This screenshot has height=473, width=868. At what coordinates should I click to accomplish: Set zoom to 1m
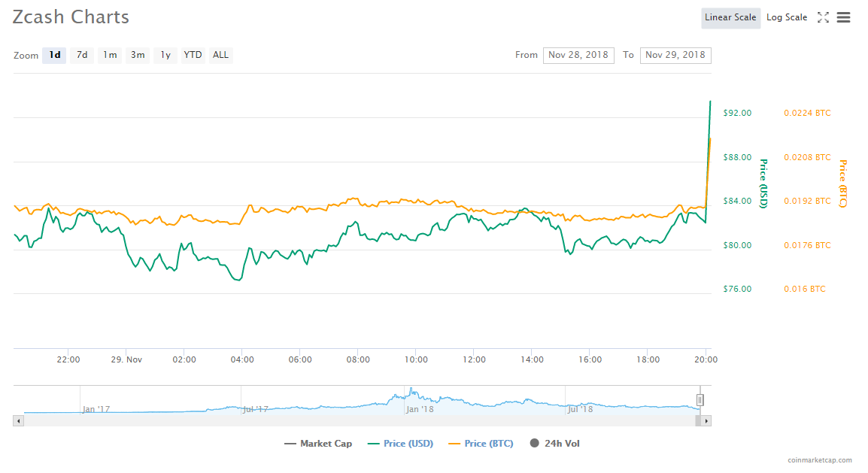110,55
